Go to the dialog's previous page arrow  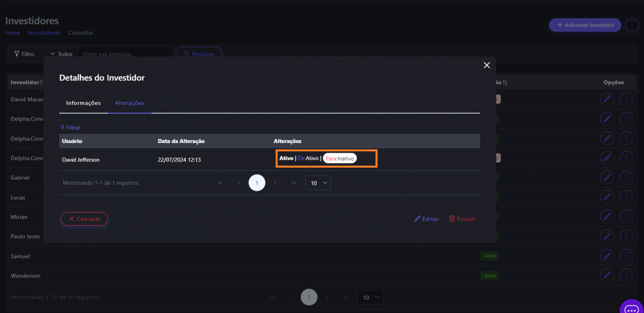[239, 183]
